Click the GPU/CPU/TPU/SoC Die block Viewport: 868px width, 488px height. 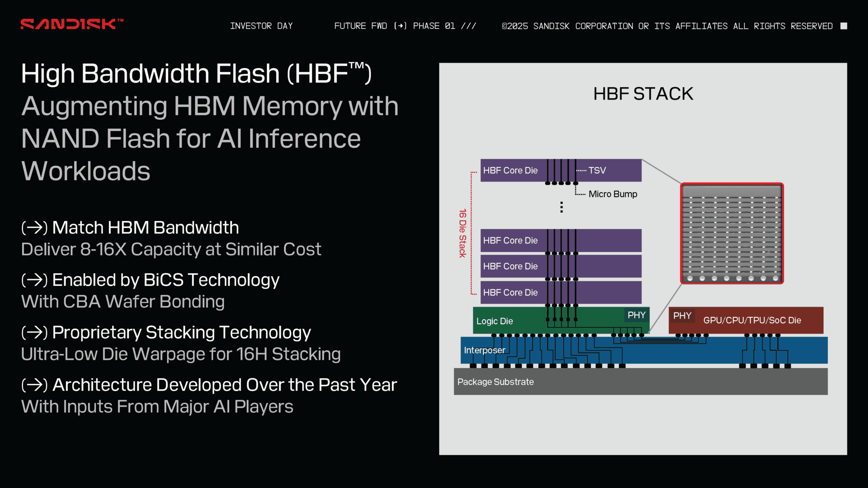[x=752, y=321]
